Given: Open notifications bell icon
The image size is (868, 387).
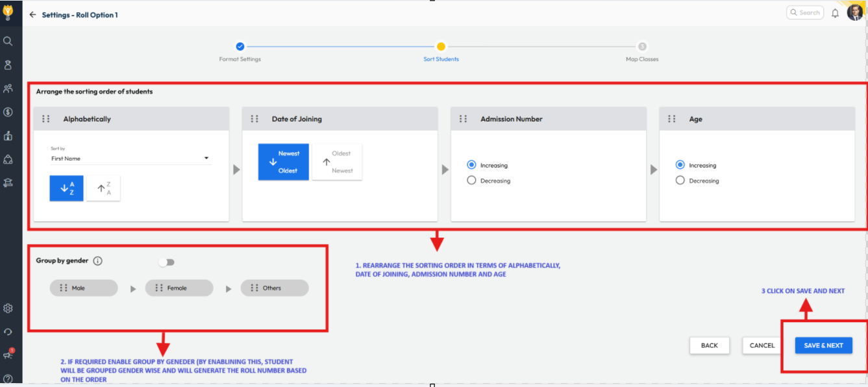Looking at the screenshot, I should 835,13.
